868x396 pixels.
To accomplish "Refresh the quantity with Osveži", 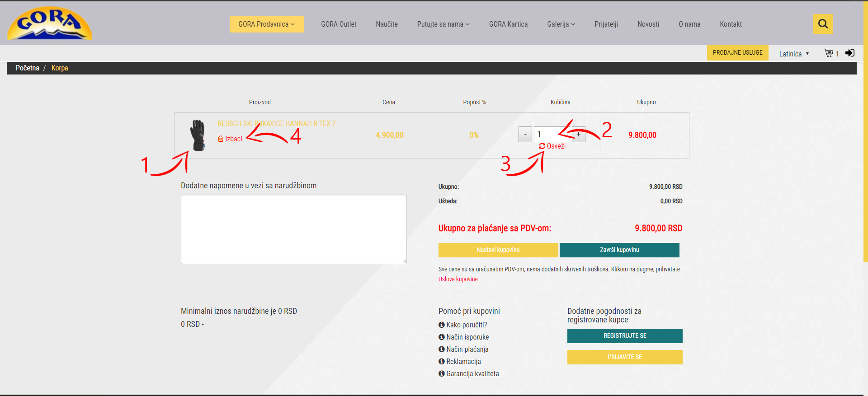I will click(x=552, y=146).
